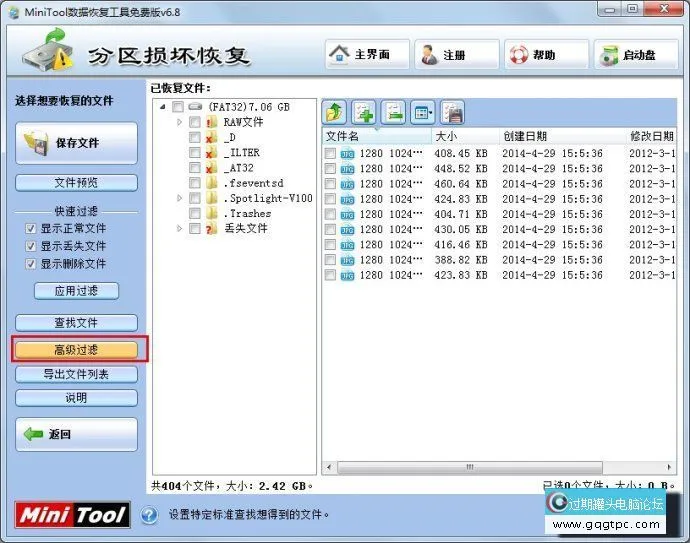Check the file sized 408.45 KB
Image resolution: width=690 pixels, height=543 pixels.
pyautogui.click(x=330, y=153)
